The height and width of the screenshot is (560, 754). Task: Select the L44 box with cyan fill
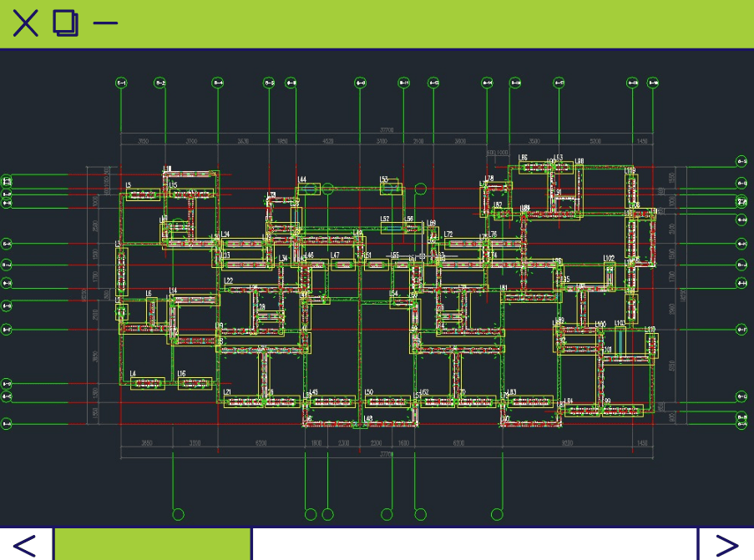309,189
